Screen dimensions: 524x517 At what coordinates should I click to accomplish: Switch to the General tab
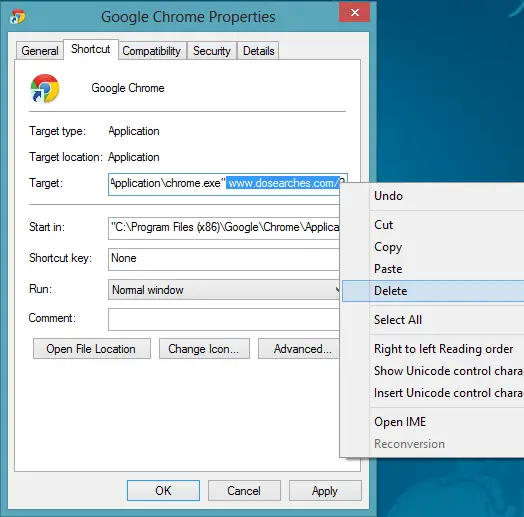pyautogui.click(x=40, y=51)
